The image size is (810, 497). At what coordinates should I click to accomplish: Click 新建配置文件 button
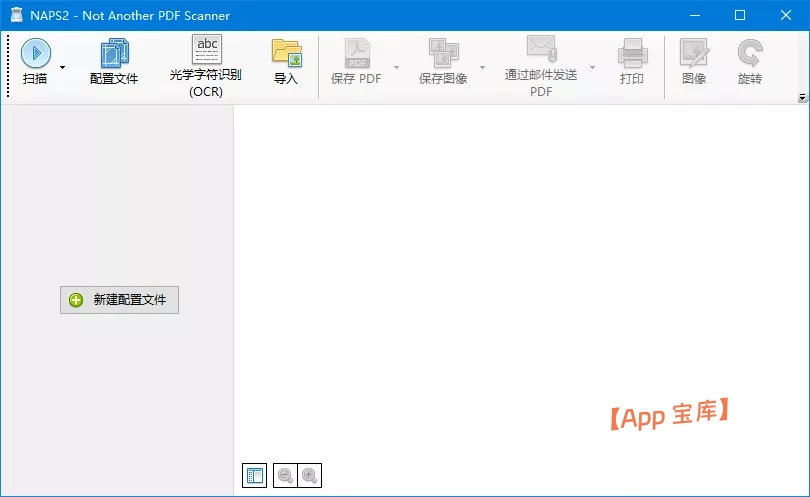click(x=119, y=300)
